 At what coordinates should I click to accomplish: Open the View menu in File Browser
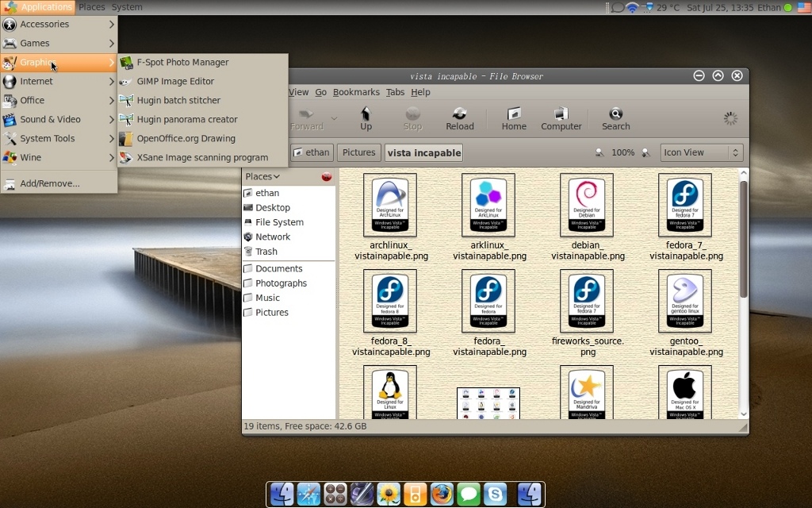[298, 92]
